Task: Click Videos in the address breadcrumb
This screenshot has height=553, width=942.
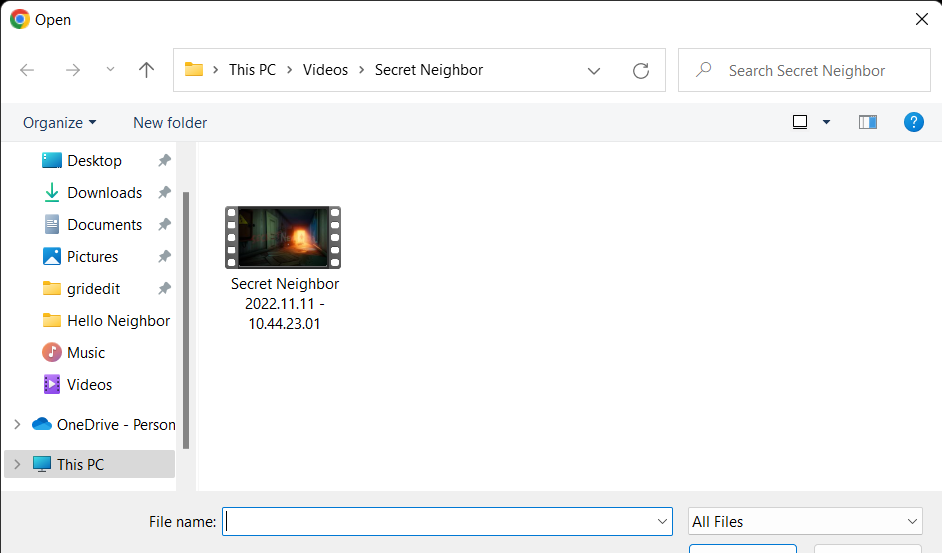Action: [x=325, y=70]
